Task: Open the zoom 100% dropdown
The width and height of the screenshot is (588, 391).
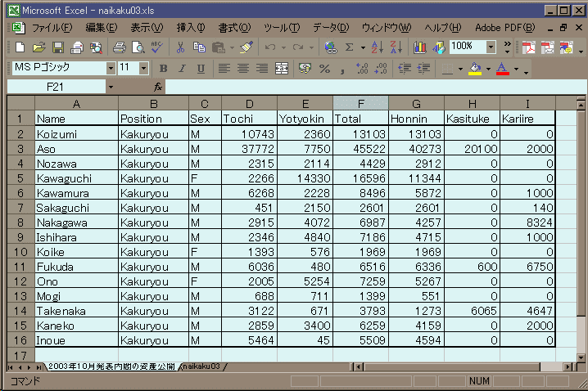Action: click(491, 47)
